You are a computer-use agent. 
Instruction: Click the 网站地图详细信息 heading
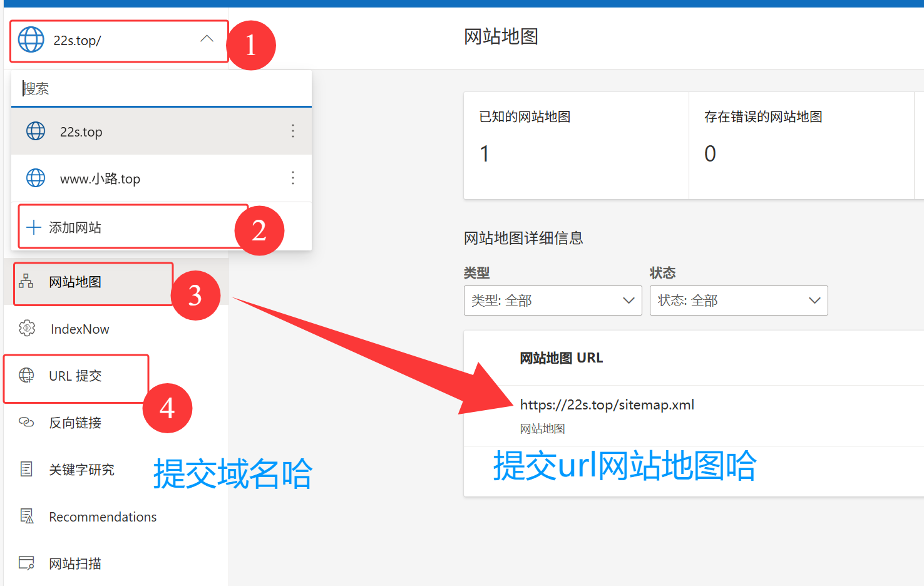point(523,238)
